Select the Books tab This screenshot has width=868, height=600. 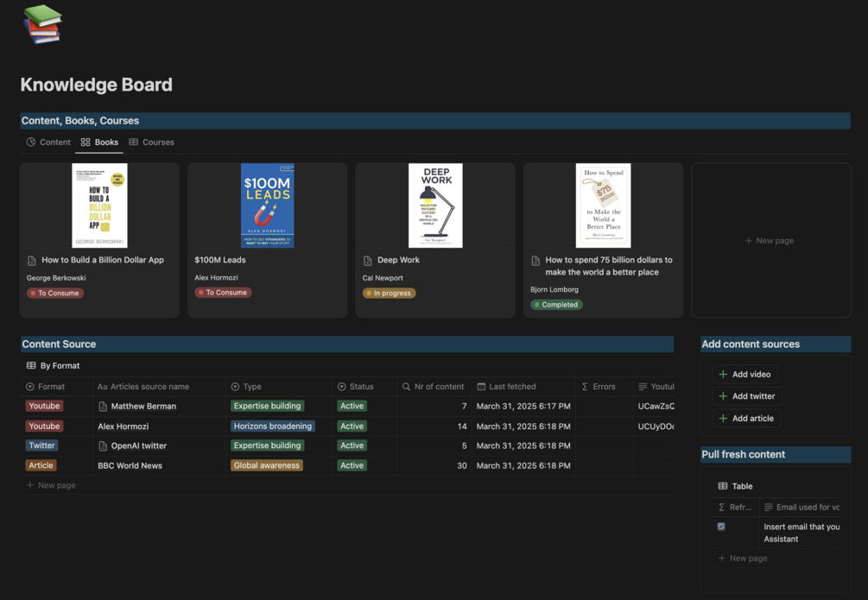[x=99, y=142]
